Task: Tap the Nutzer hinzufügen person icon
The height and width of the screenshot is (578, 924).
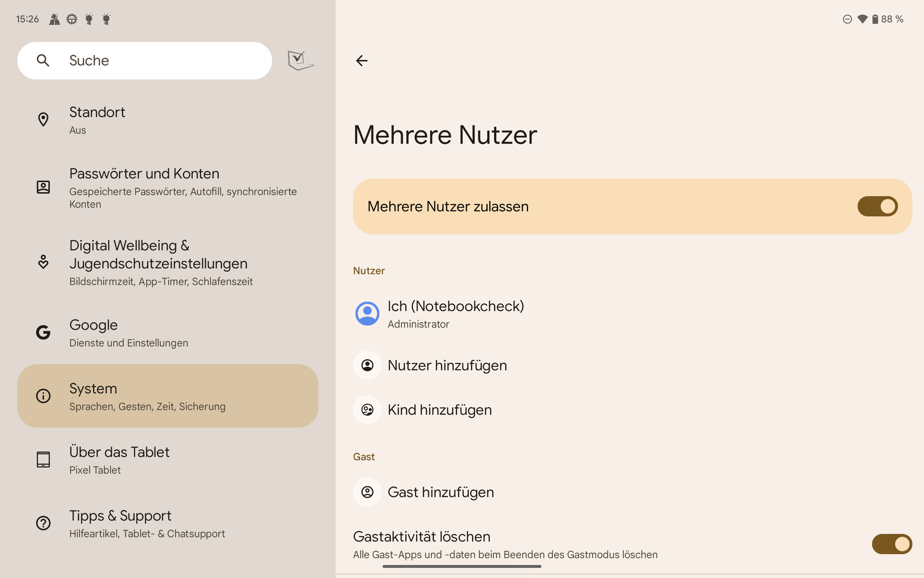Action: 367,365
